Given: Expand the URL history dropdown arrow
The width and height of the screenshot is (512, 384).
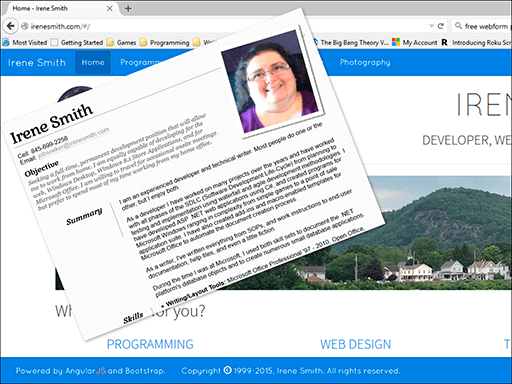Looking at the screenshot, I should point(431,26).
